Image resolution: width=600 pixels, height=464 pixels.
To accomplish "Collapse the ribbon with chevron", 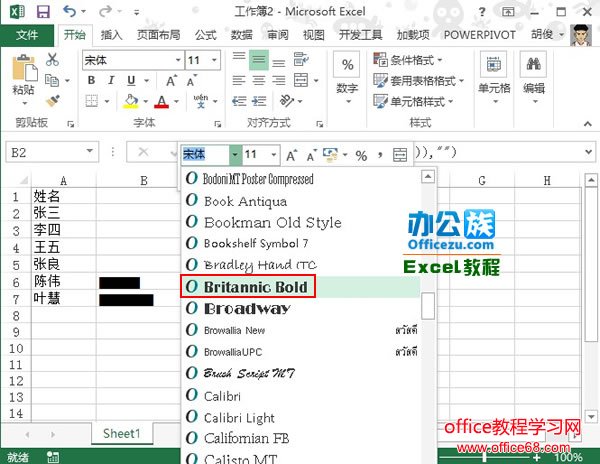I will 588,124.
